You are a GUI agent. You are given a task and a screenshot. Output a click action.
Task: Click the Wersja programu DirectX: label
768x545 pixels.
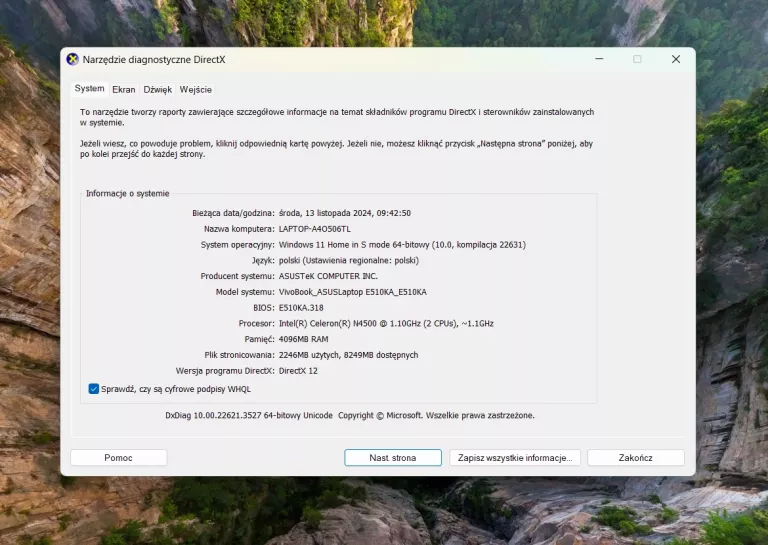(225, 371)
